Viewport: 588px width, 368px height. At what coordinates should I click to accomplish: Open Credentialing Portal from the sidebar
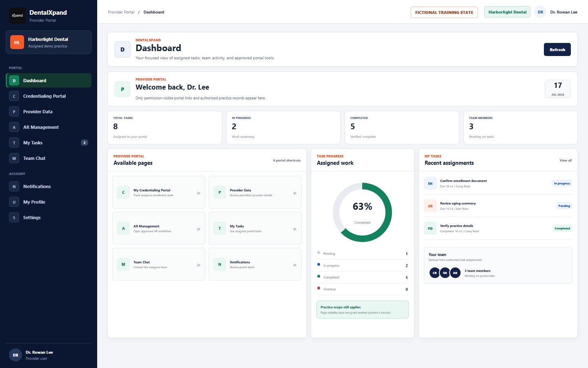point(49,96)
